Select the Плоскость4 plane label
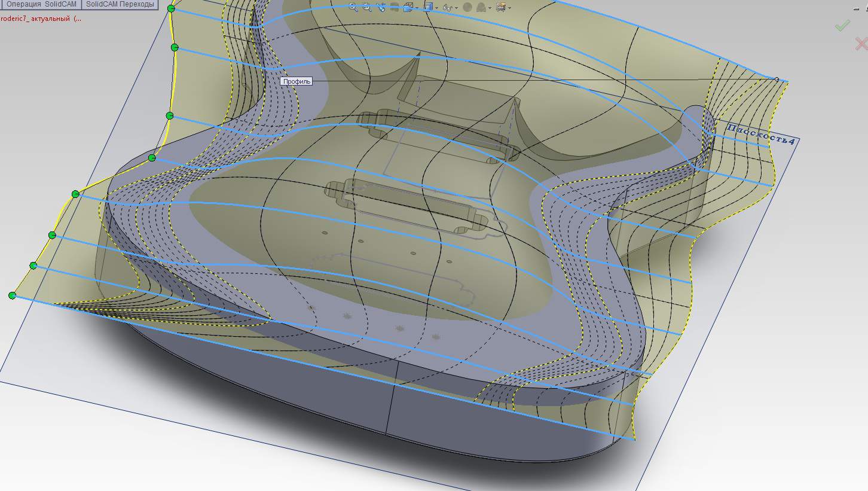The height and width of the screenshot is (491, 868). (x=762, y=135)
